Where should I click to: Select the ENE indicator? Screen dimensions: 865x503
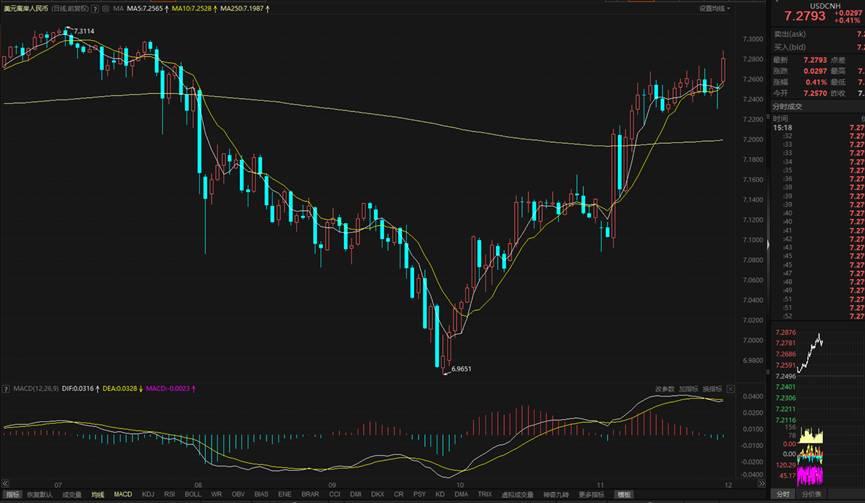(x=285, y=494)
